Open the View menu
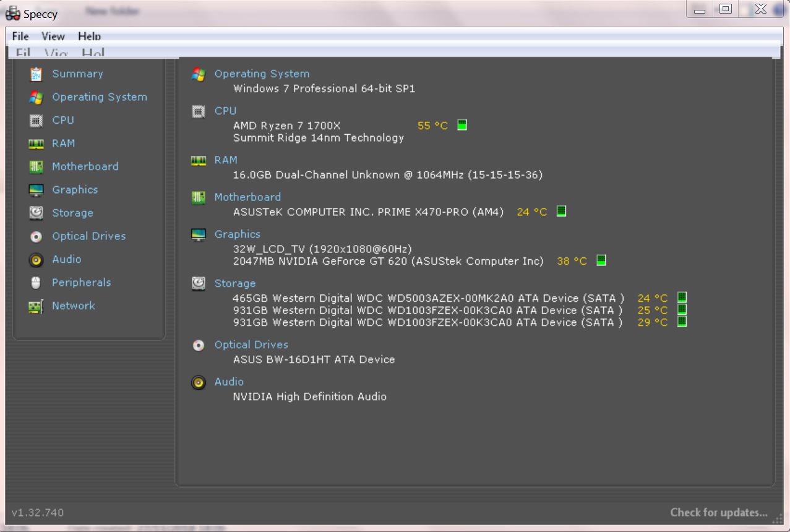The height and width of the screenshot is (532, 790). click(x=53, y=36)
